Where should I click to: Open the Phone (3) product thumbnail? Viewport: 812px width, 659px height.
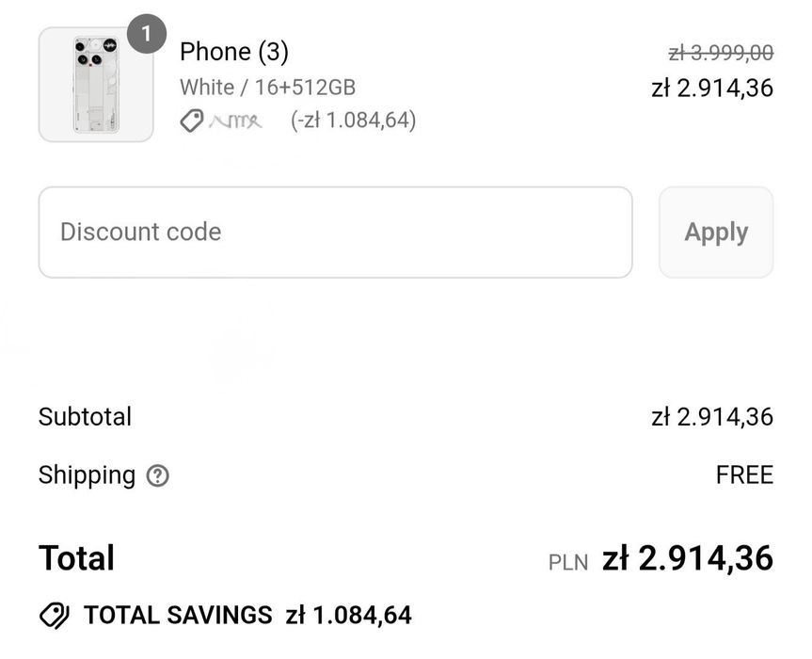[x=95, y=85]
